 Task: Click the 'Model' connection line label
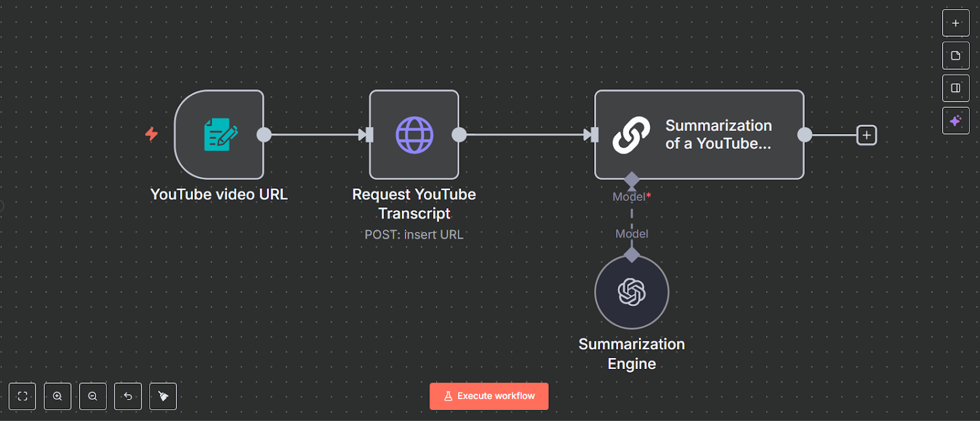pos(631,234)
